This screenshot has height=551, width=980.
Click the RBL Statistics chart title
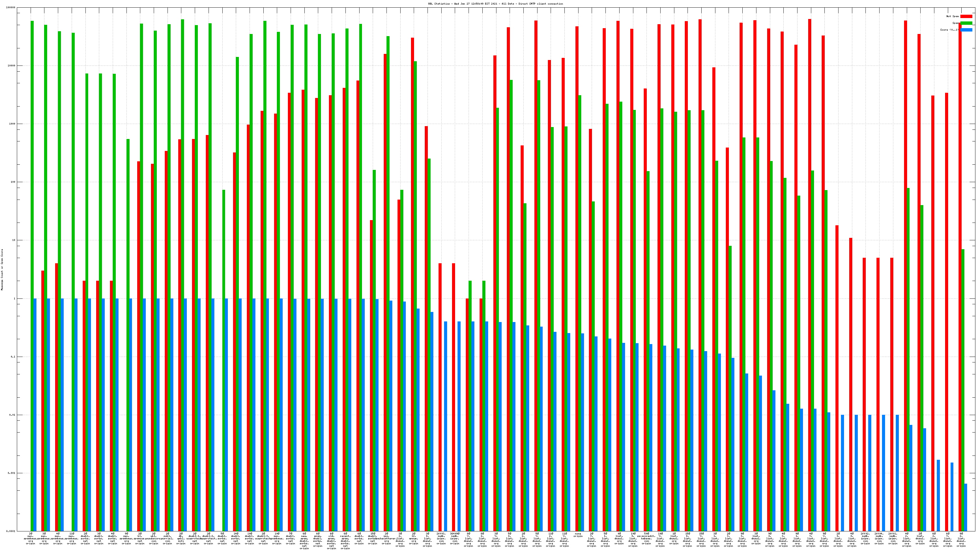[495, 4]
